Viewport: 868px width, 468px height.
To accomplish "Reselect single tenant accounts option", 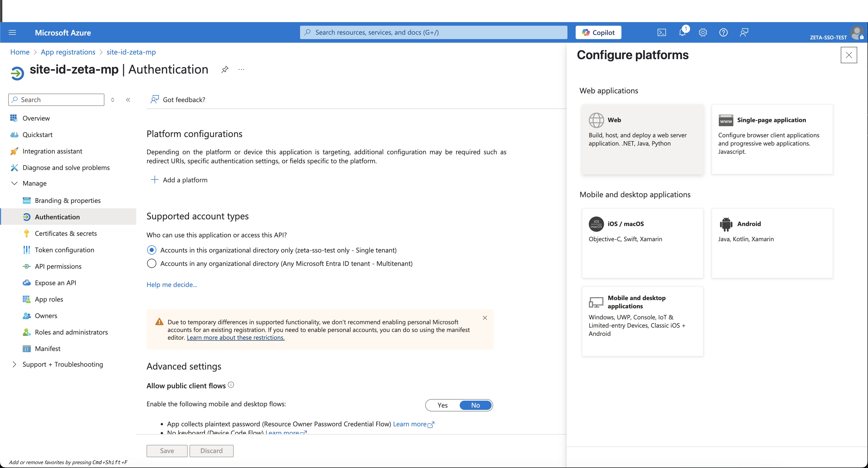I will 152,250.
